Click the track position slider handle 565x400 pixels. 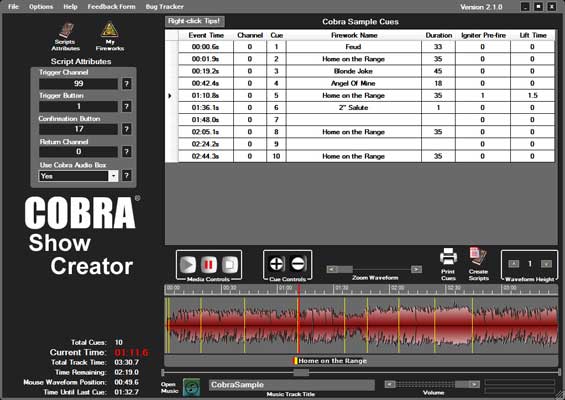tap(301, 373)
